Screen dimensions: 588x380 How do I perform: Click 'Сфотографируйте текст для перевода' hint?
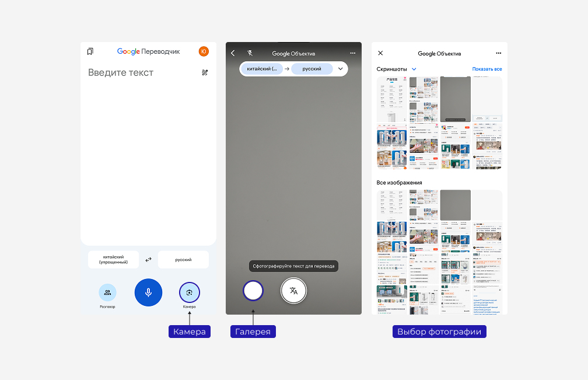pyautogui.click(x=293, y=266)
